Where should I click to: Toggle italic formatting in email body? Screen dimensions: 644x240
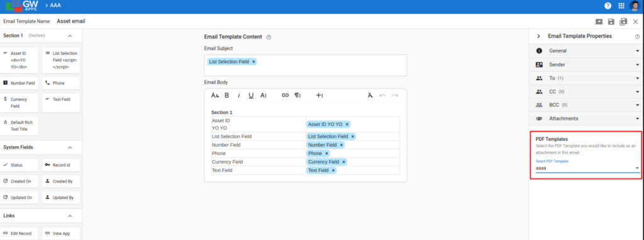[x=238, y=95]
